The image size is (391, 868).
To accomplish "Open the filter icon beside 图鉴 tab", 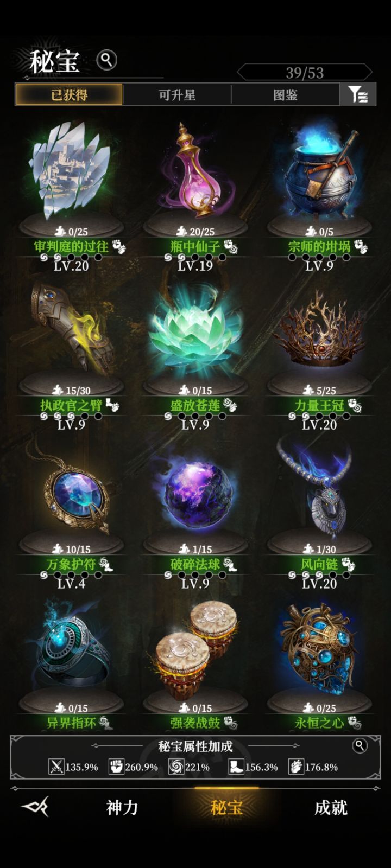I will (358, 95).
